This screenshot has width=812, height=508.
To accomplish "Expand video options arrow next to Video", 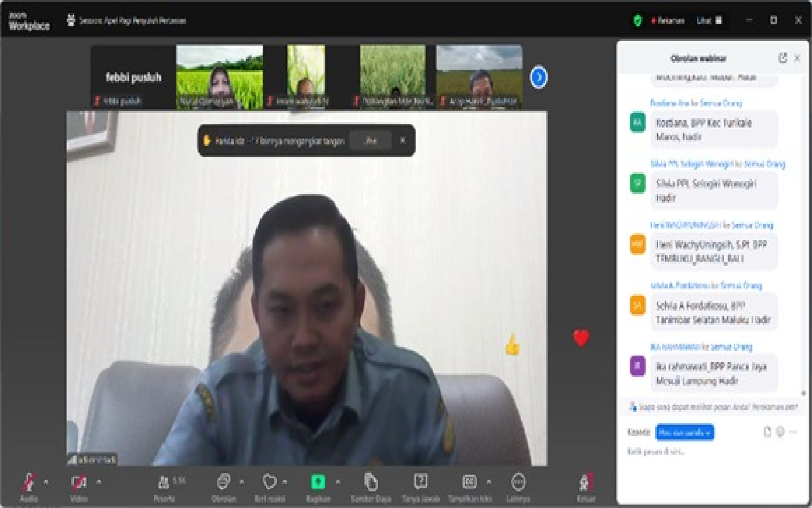I will [99, 482].
